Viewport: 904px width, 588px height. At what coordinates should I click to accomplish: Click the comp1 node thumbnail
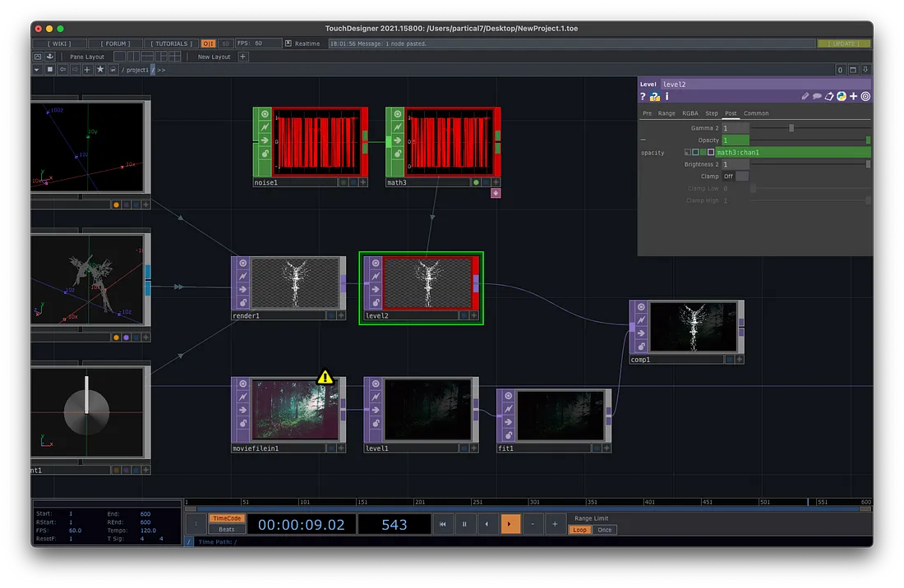coord(693,327)
